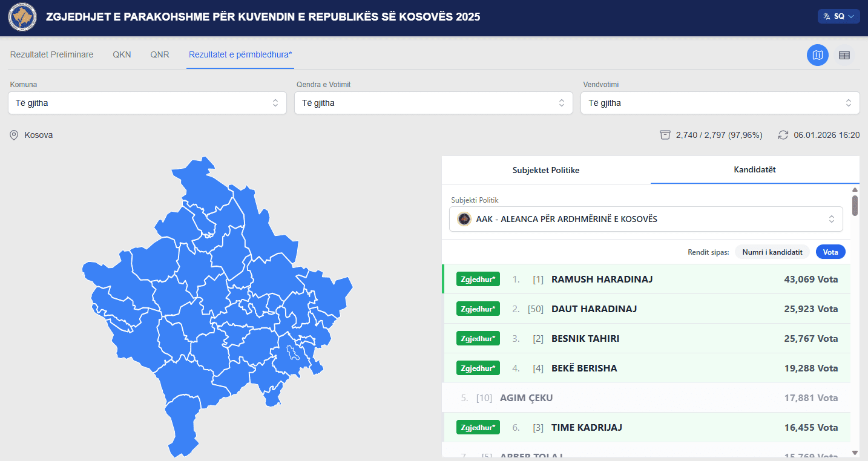Click the refresh icon beside timestamp

point(783,135)
